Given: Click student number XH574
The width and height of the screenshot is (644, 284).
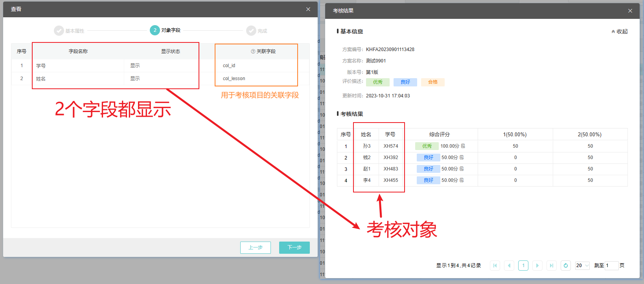Looking at the screenshot, I should coord(391,146).
